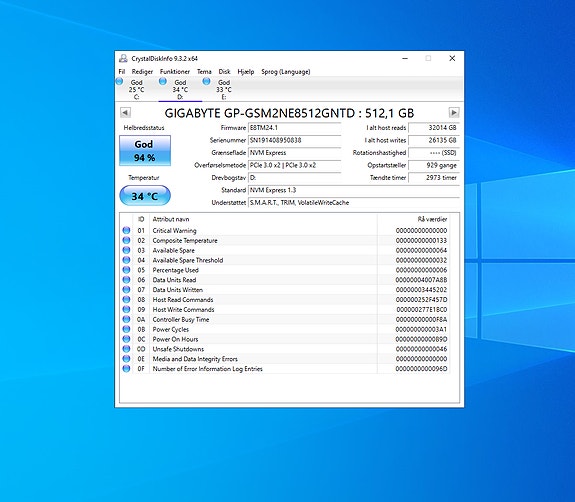Viewport: 575px width, 502px height.
Task: Open the Sprog (Language) menu
Action: 286,72
